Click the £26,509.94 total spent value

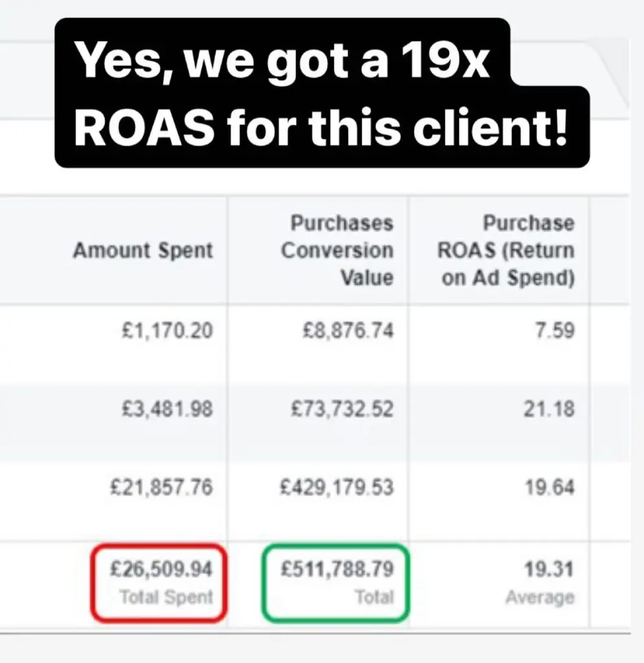161,568
